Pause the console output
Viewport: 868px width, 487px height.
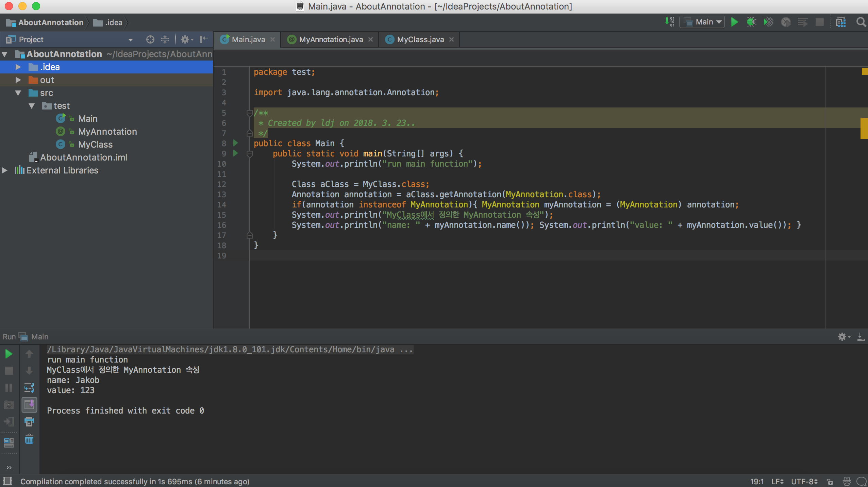tap(8, 388)
